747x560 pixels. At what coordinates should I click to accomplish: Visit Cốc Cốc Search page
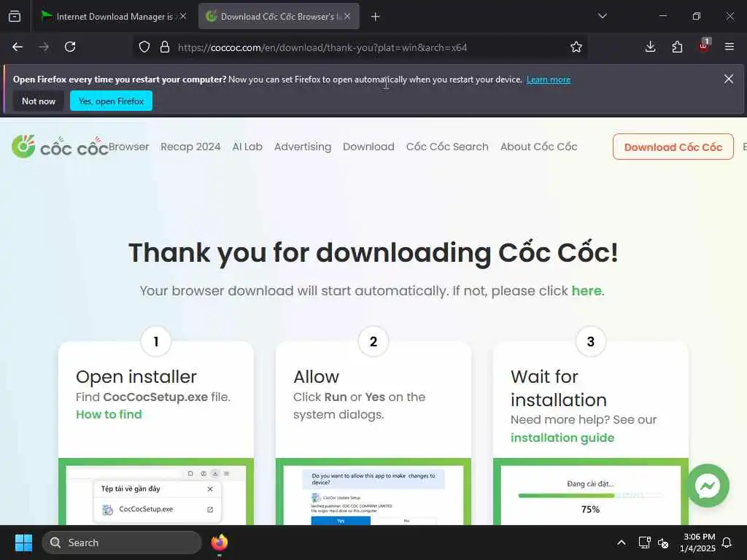click(x=447, y=147)
